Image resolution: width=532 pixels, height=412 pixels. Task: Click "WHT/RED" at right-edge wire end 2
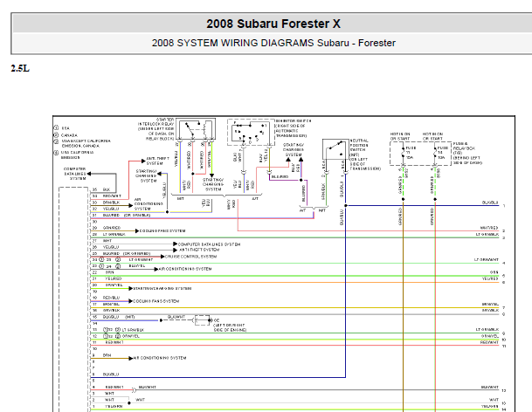489,228
